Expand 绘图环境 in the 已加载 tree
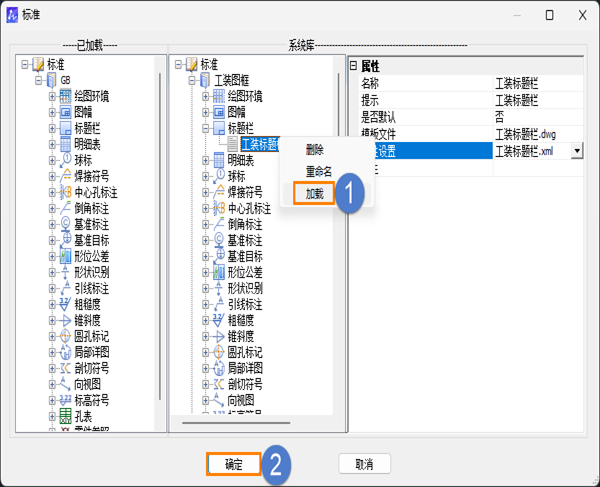This screenshot has width=600, height=487. [52, 96]
